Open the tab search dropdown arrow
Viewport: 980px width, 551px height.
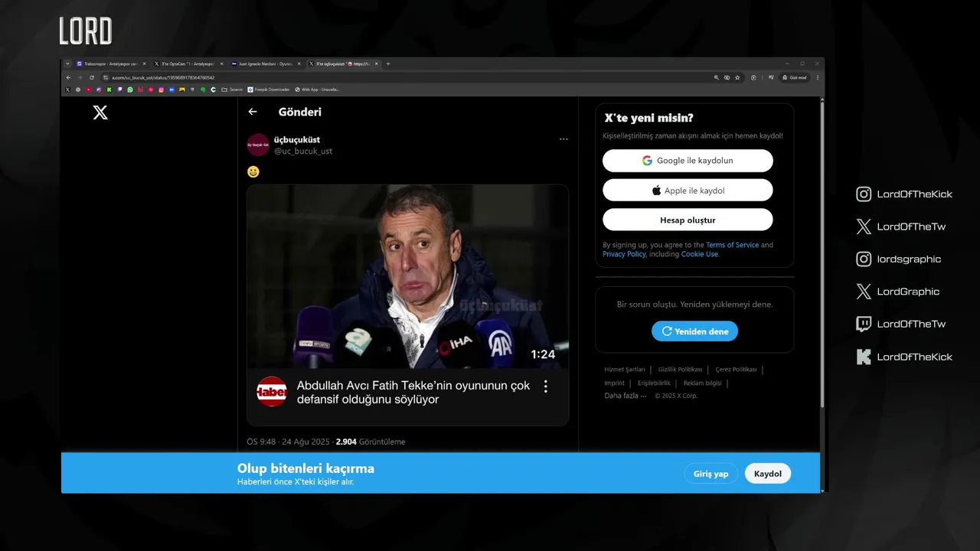click(x=68, y=64)
